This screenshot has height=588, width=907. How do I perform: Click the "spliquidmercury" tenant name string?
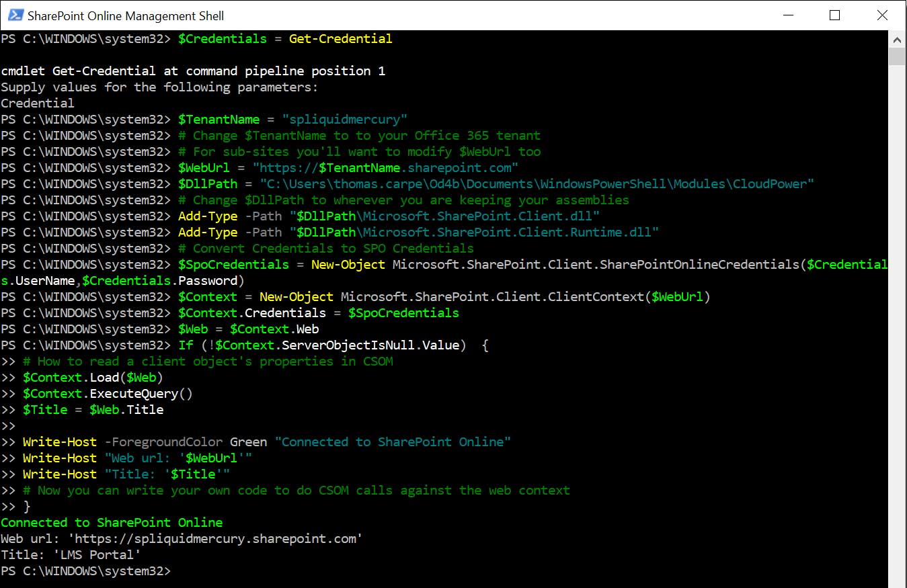click(345, 120)
